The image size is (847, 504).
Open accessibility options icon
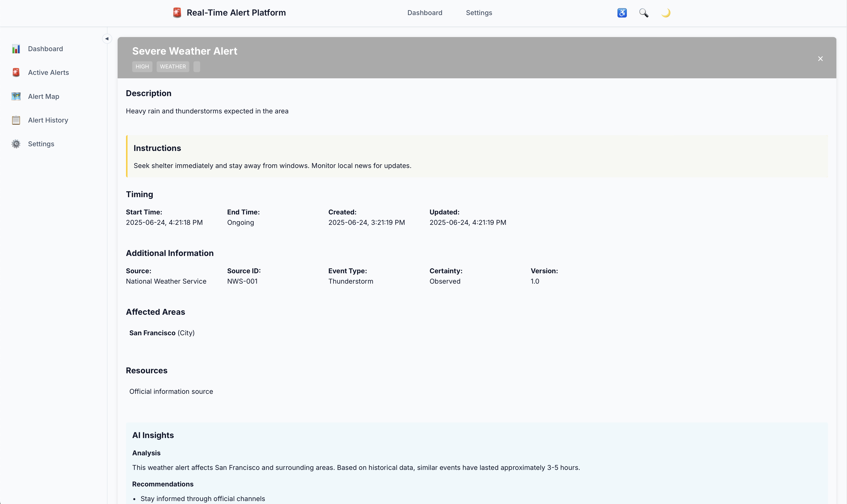pos(622,13)
